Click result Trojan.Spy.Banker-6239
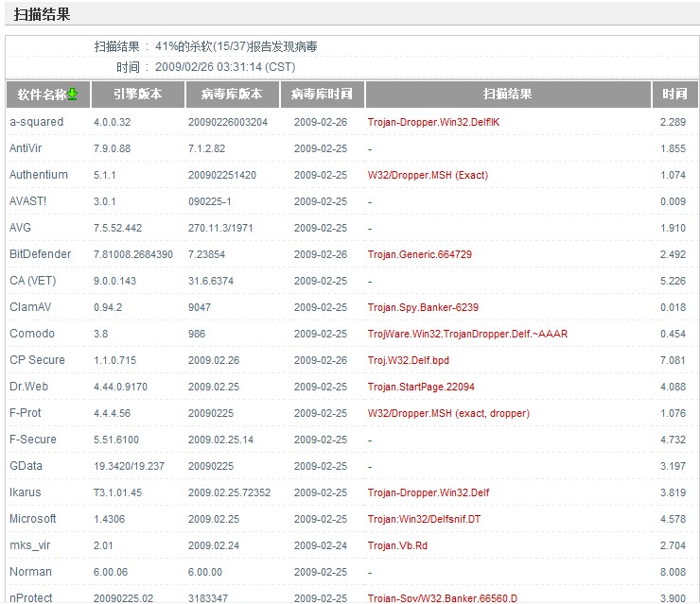 (x=423, y=307)
